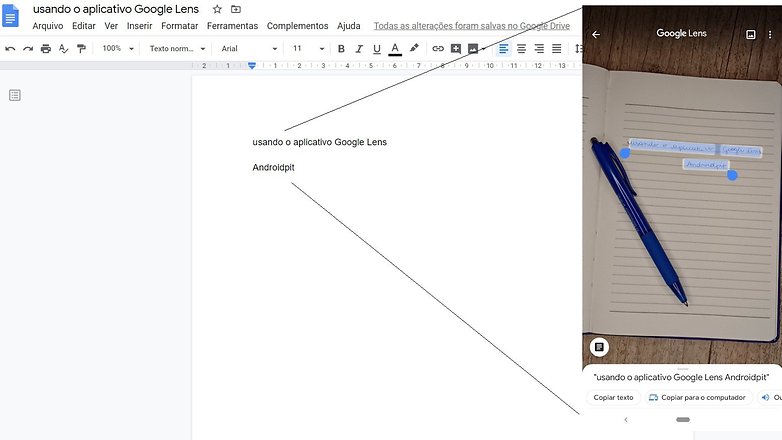Tap the listen speaker button in Lens
This screenshot has width=782, height=440.
(x=770, y=398)
